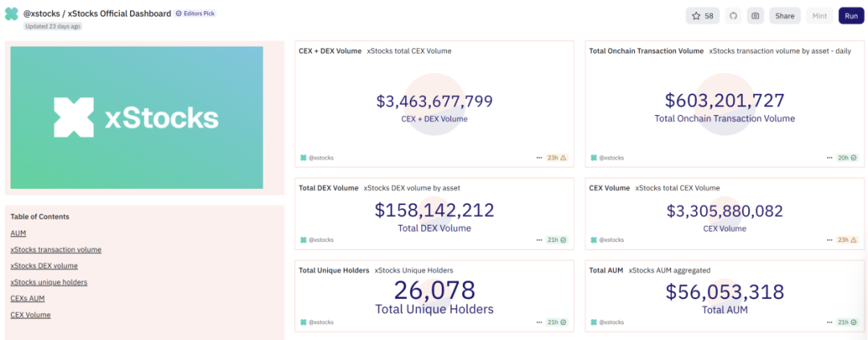The height and width of the screenshot is (340, 868).
Task: Click the xStocks logo icon beside the dashboard title
Action: (11, 14)
